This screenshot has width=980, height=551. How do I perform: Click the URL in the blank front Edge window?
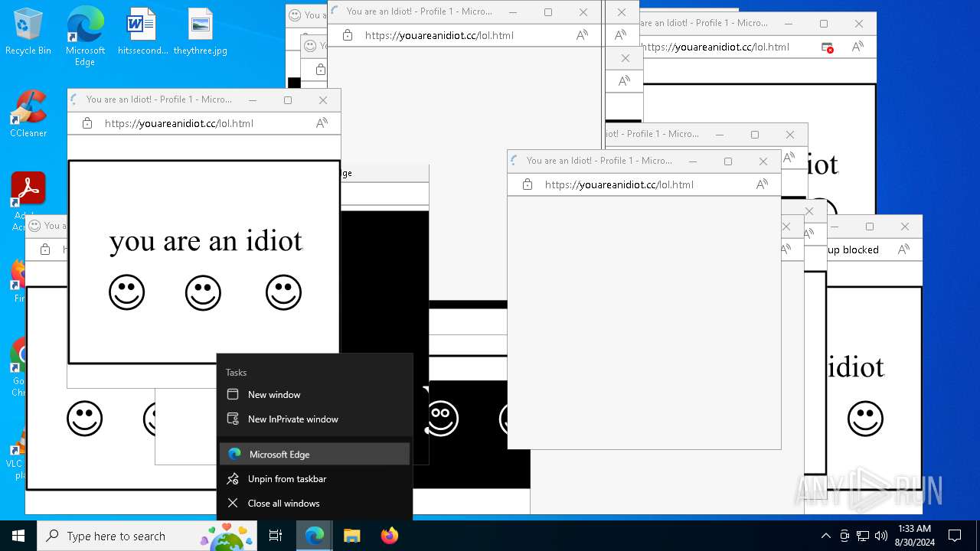[619, 184]
